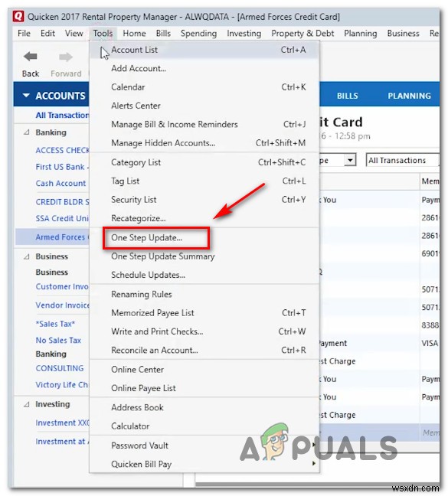Choose Add Account... from Tools menu
Viewport: 448px width, 496px height.
[204, 68]
